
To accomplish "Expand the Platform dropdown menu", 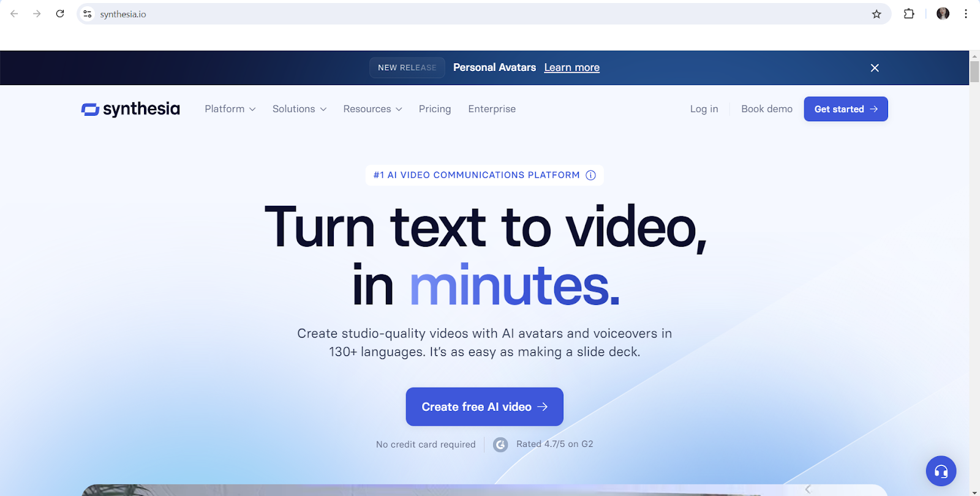I will click(230, 109).
